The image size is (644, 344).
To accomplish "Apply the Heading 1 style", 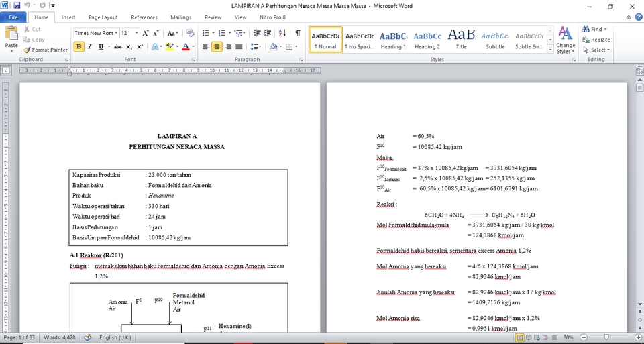I will pos(393,40).
